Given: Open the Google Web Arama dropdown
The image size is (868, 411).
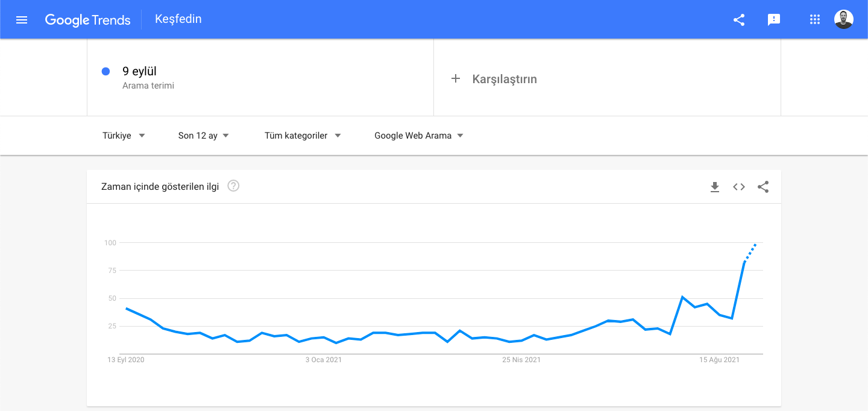Looking at the screenshot, I should pyautogui.click(x=419, y=136).
